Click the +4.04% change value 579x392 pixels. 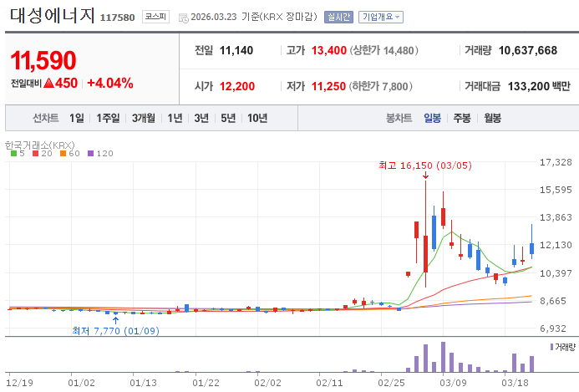110,83
